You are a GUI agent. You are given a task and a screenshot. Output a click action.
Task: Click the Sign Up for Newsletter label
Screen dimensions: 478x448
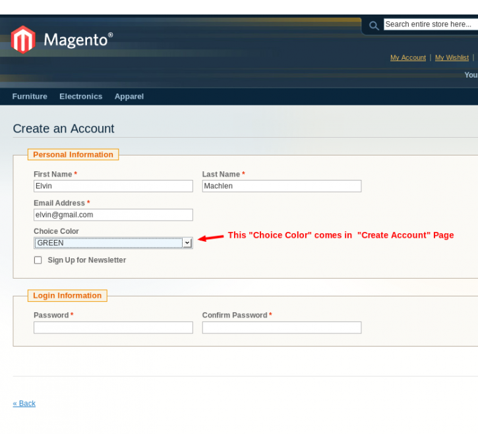click(86, 260)
